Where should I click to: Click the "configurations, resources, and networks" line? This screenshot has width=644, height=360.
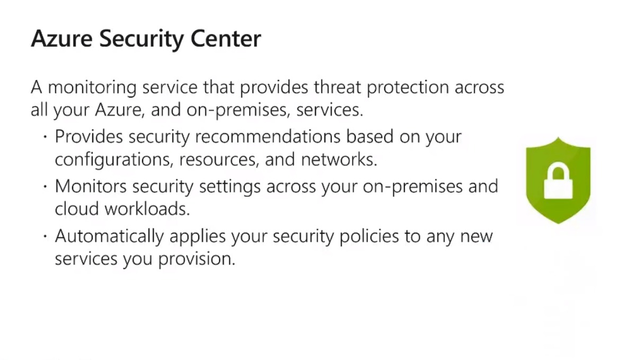[216, 160]
